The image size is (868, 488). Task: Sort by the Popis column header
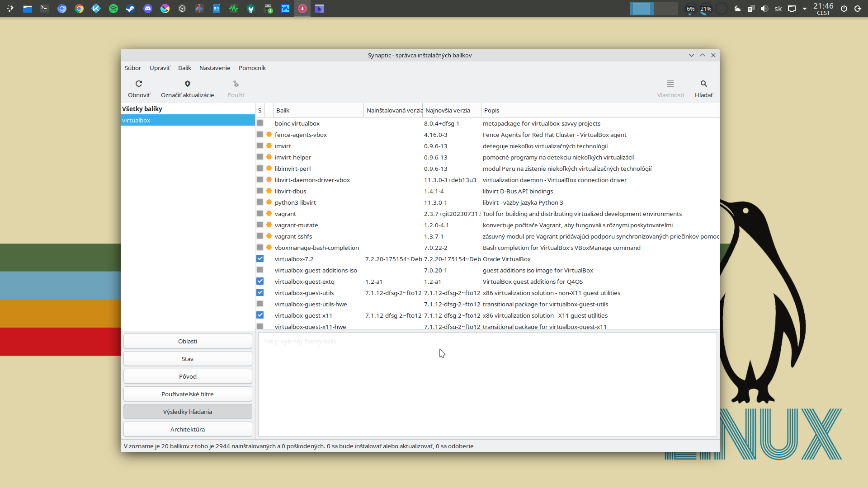tap(600, 110)
